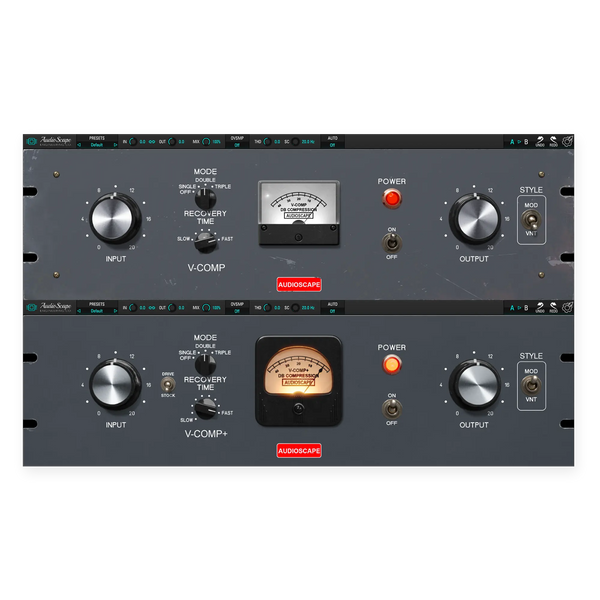Click the MODE selector knob on V-COMP
The image size is (600, 600).
pos(205,199)
